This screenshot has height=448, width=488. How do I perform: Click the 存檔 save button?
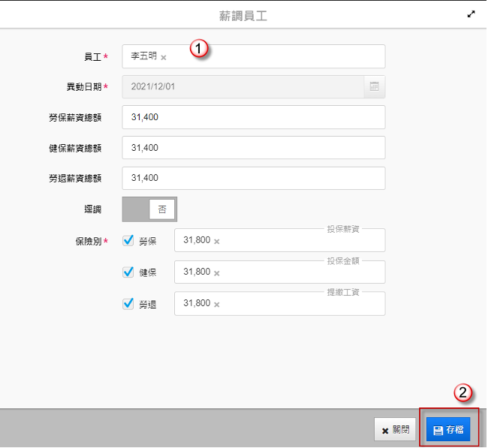(448, 430)
